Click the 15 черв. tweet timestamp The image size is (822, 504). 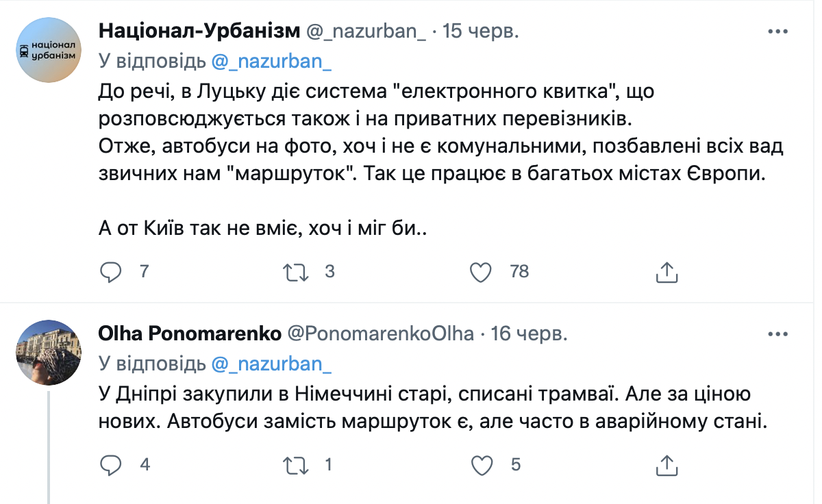pos(481,32)
